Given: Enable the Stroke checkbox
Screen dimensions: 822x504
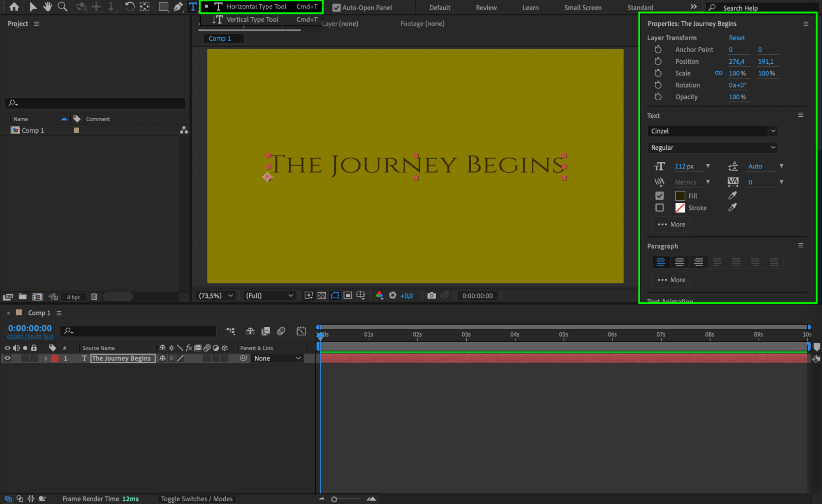Looking at the screenshot, I should coord(660,208).
